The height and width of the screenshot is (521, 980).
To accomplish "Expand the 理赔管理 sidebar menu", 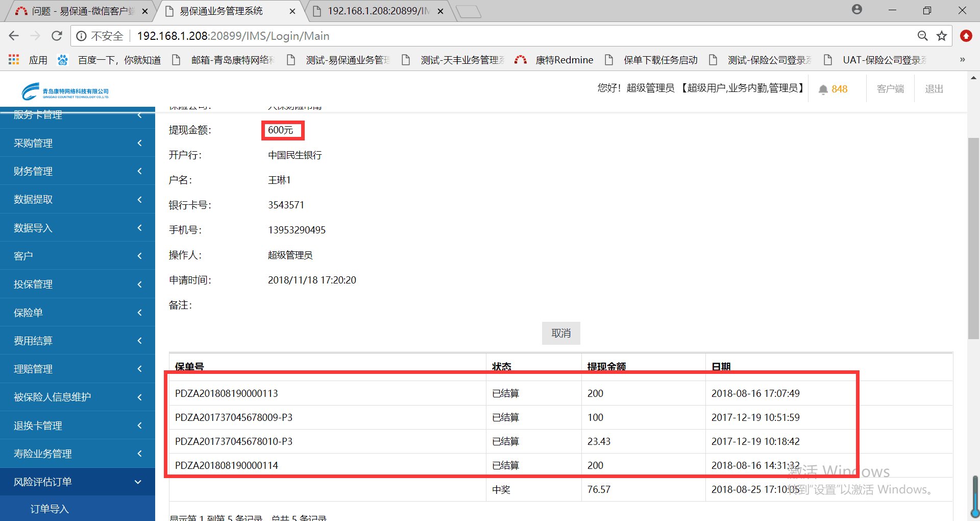I will (x=78, y=369).
